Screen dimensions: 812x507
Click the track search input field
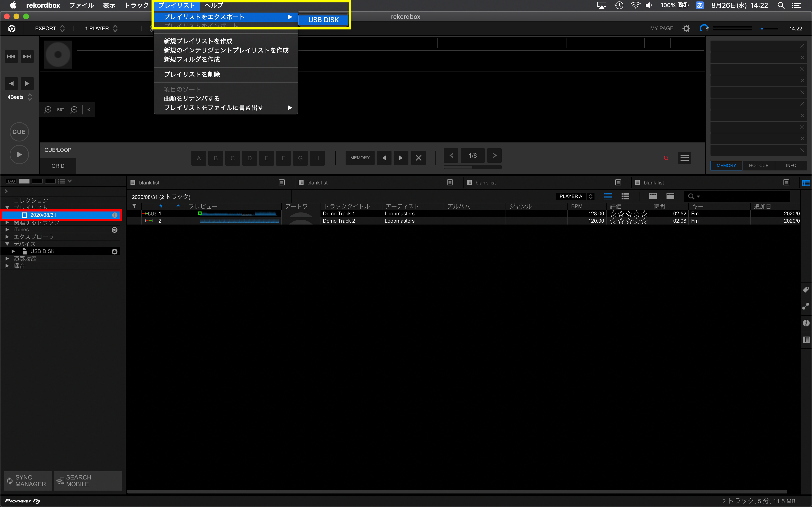745,197
